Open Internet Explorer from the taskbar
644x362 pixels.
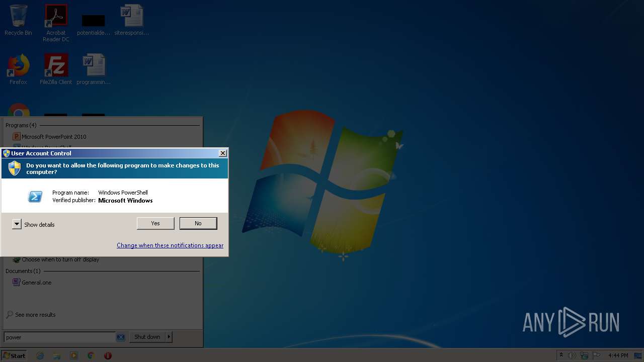(x=40, y=355)
